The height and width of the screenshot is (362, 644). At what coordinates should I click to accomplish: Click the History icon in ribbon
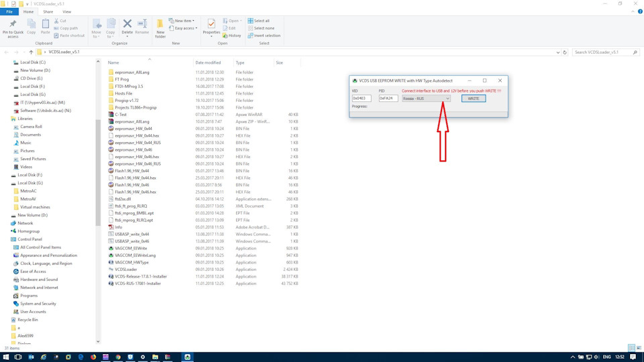coord(231,36)
